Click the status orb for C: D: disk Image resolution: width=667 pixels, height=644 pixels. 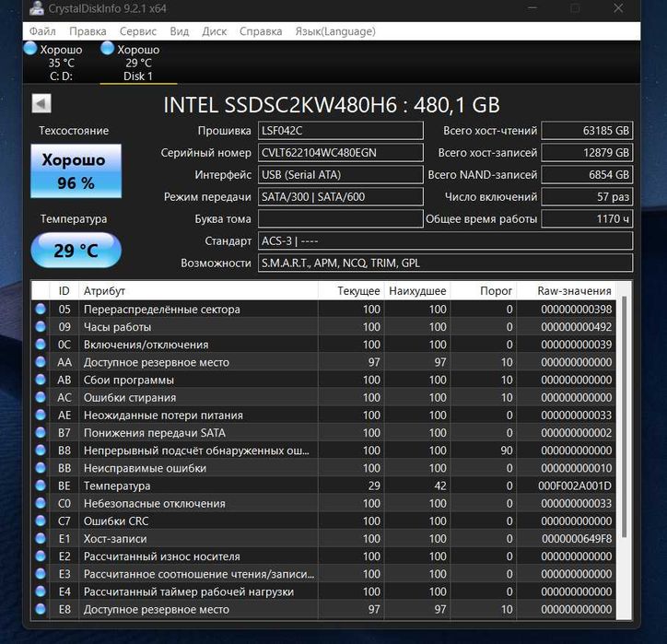tap(30, 48)
